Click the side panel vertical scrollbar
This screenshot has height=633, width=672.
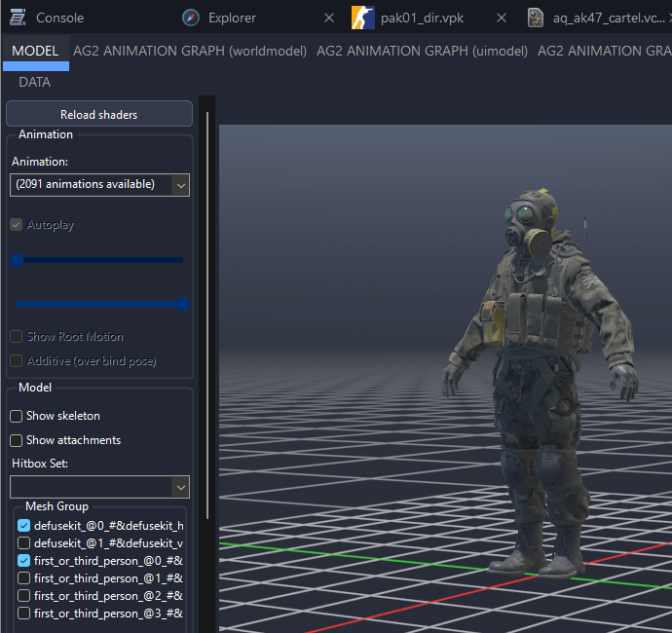207,316
